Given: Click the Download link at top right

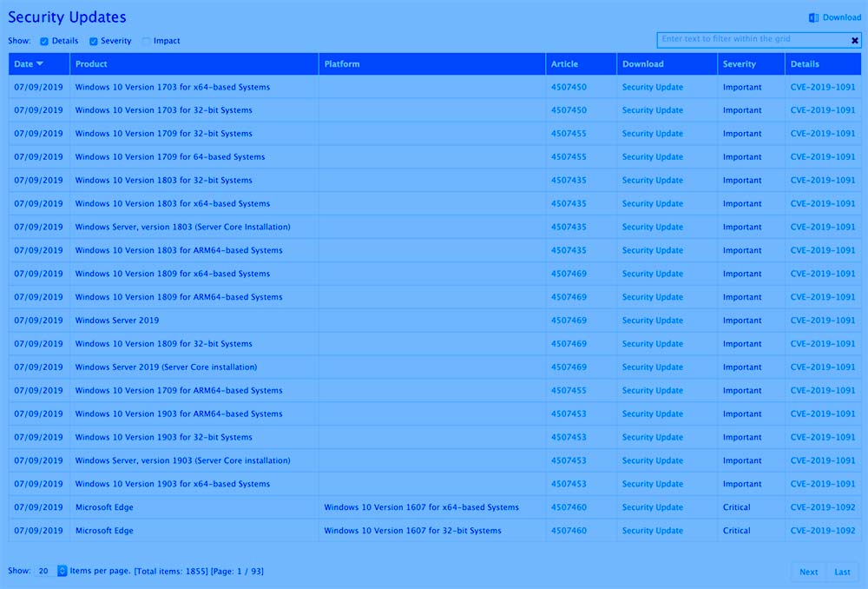Looking at the screenshot, I should click(841, 17).
